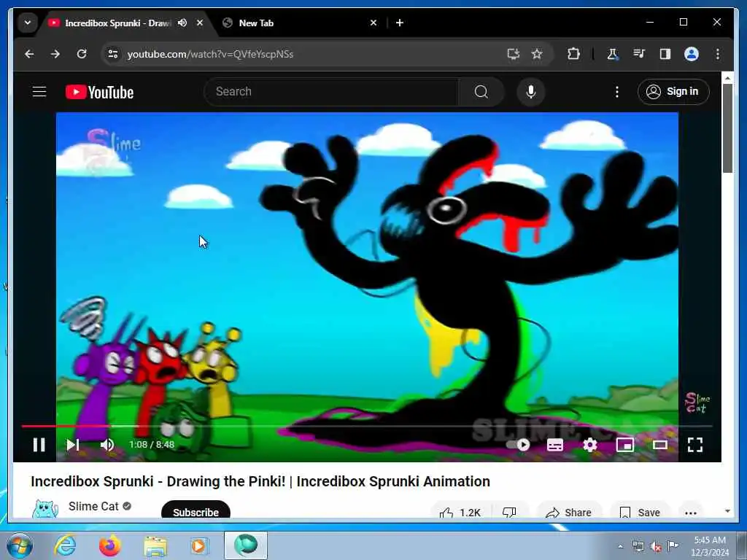Click the search magnifier button
Screen dimensions: 747x560
pos(481,91)
